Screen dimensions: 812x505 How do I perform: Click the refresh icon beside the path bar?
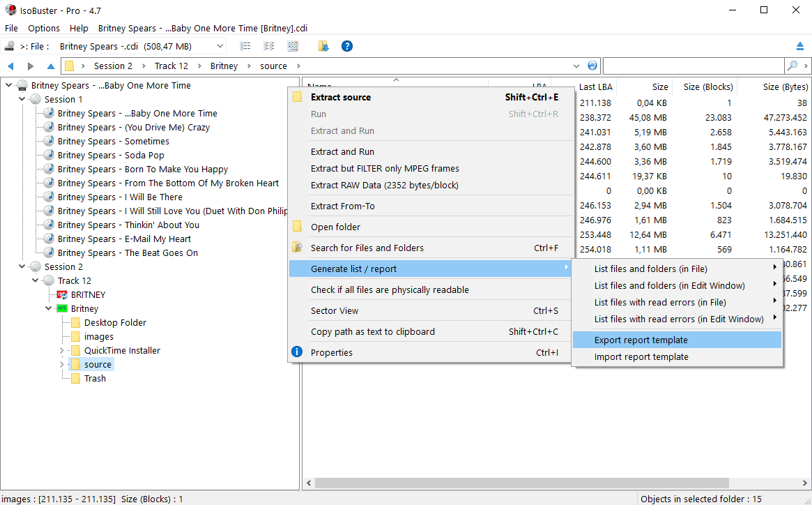[x=592, y=66]
